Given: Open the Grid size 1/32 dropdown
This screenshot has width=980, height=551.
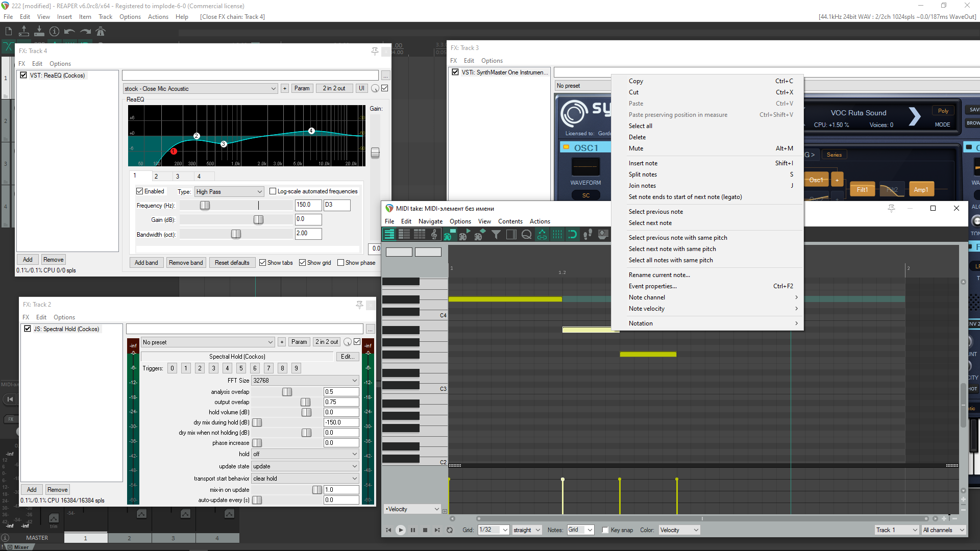Looking at the screenshot, I should click(493, 530).
